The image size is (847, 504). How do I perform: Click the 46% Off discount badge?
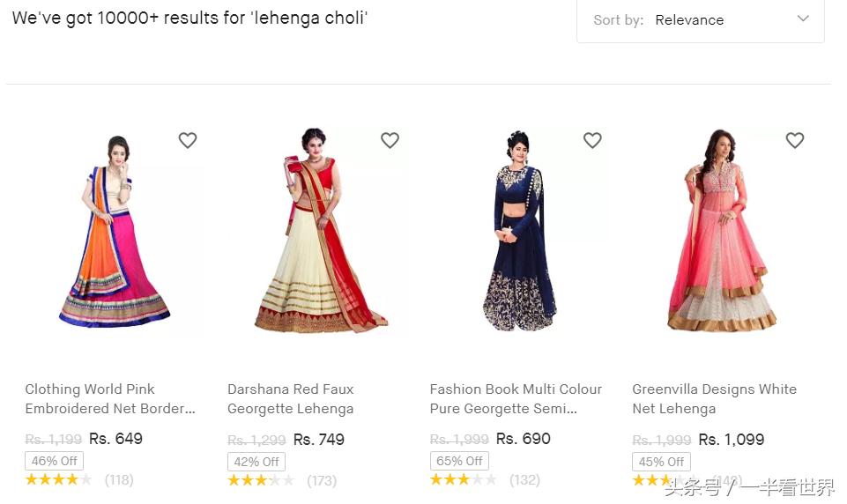click(55, 461)
